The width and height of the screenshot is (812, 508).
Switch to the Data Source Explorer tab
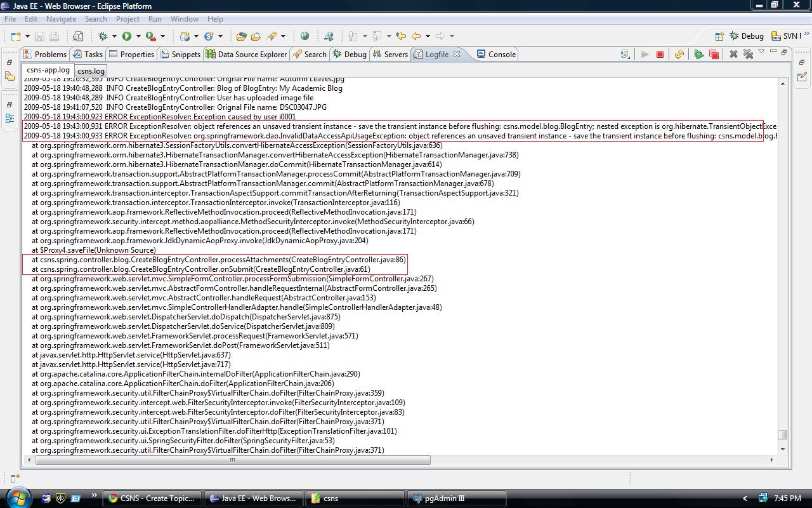click(x=246, y=55)
